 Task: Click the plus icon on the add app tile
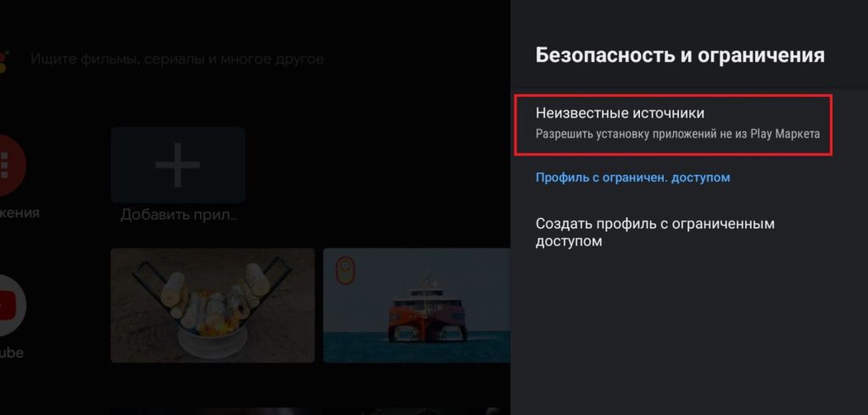[178, 165]
